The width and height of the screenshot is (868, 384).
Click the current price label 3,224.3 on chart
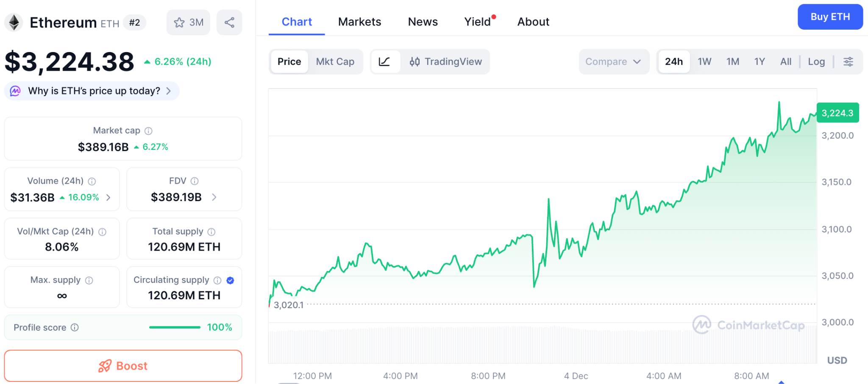837,113
